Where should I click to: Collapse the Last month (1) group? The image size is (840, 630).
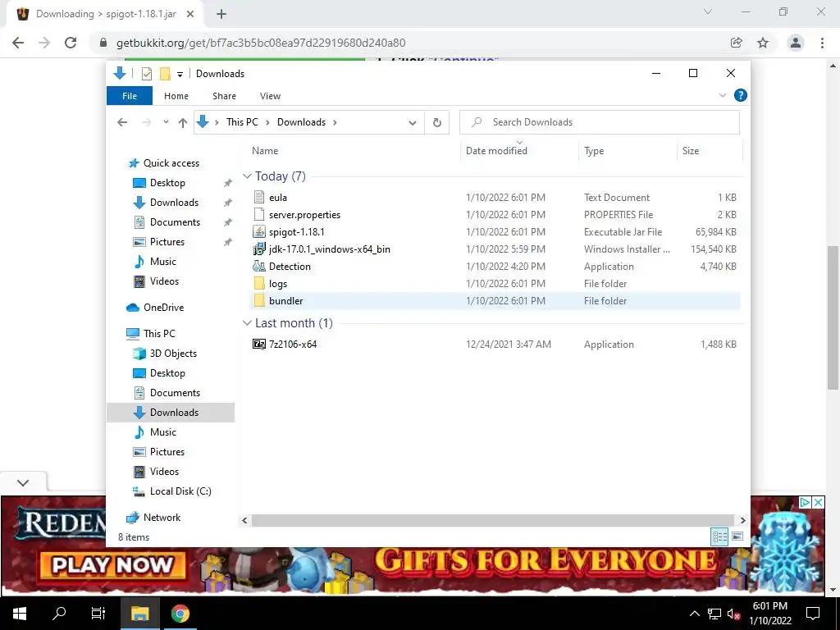coord(247,323)
